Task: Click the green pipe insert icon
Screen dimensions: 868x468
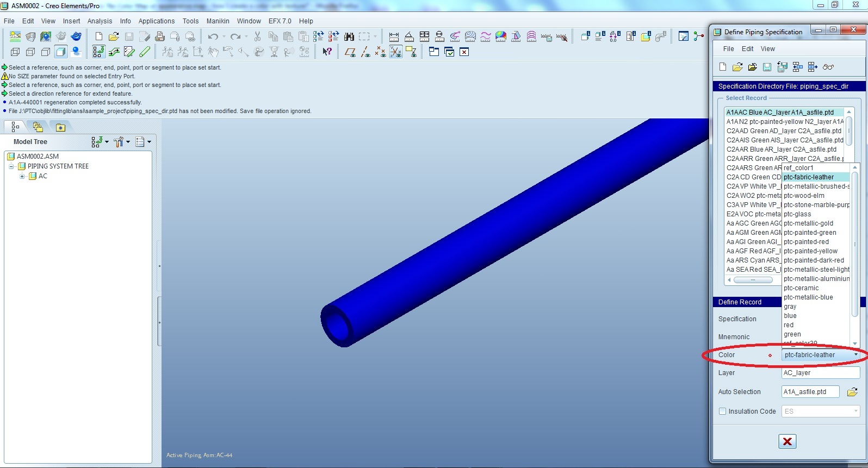Action: tap(145, 52)
